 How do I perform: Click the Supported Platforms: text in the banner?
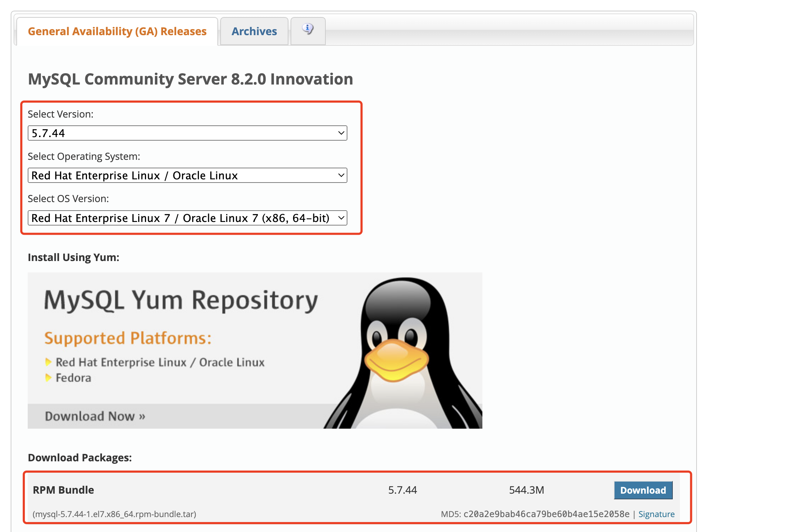click(128, 338)
